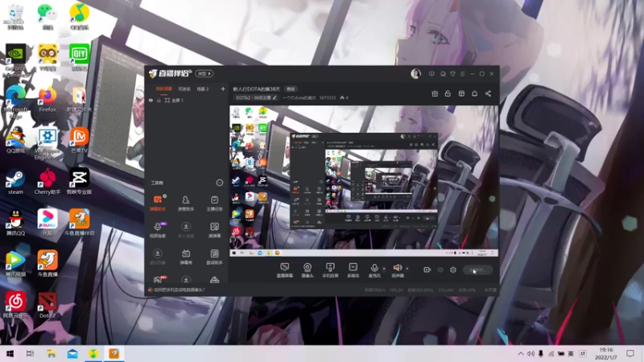Switch to the second scene tab
Image resolution: width=644 pixels, height=362 pixels.
point(184,88)
